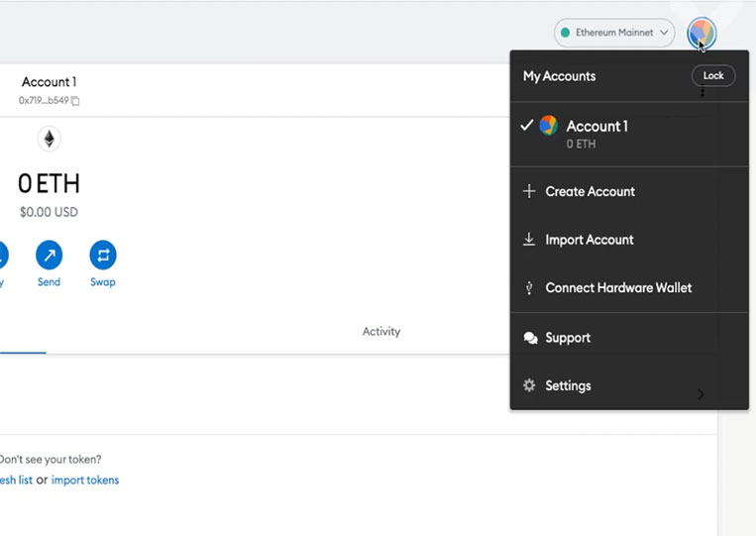Viewport: 756px width, 536px height.
Task: Open the account avatar menu icon
Action: click(x=702, y=33)
